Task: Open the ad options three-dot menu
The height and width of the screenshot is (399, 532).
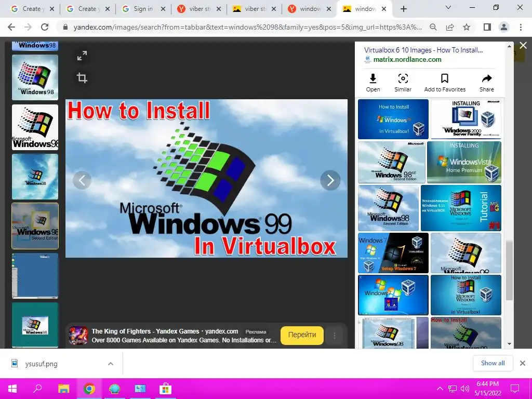Action: [335, 336]
